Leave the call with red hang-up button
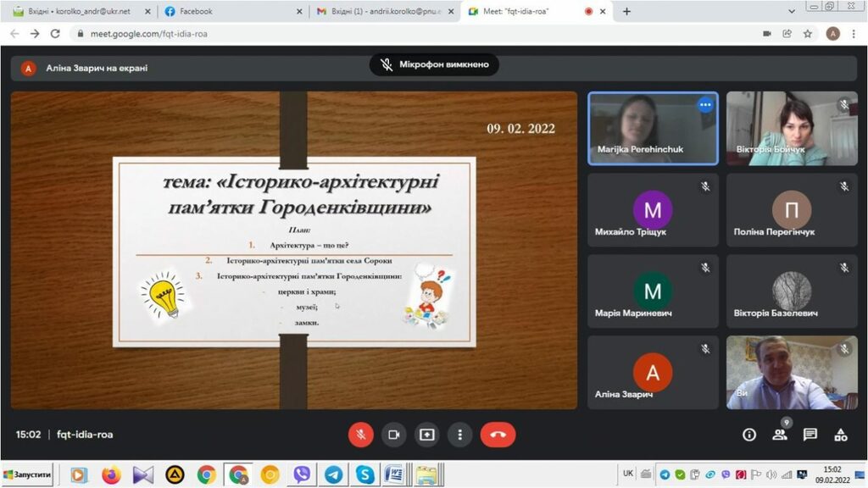The image size is (868, 488). (498, 435)
